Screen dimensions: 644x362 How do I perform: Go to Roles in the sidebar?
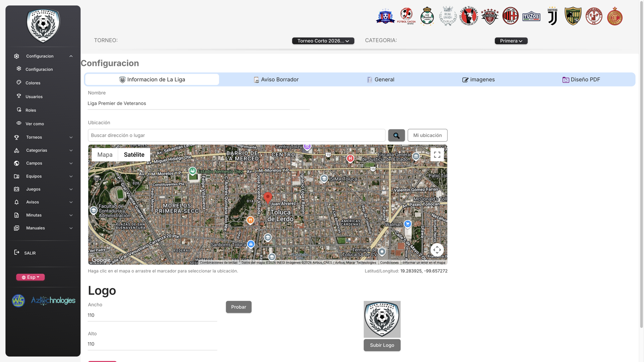31,110
